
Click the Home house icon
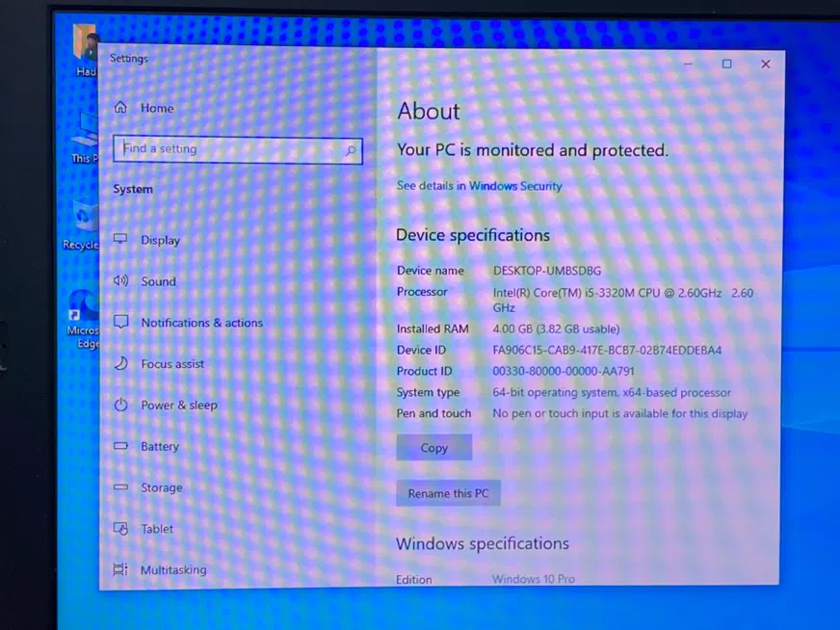[120, 108]
